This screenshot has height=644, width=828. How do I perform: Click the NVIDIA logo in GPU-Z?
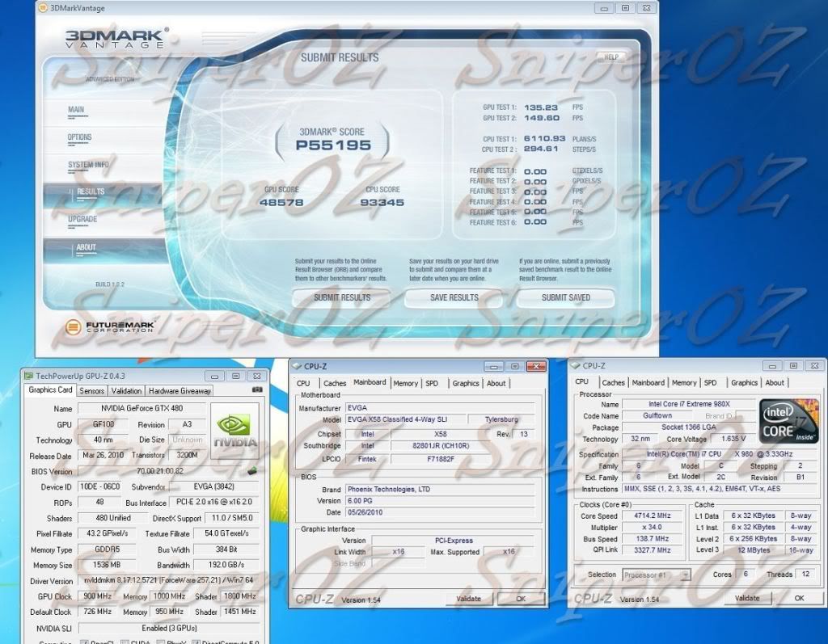(x=234, y=431)
